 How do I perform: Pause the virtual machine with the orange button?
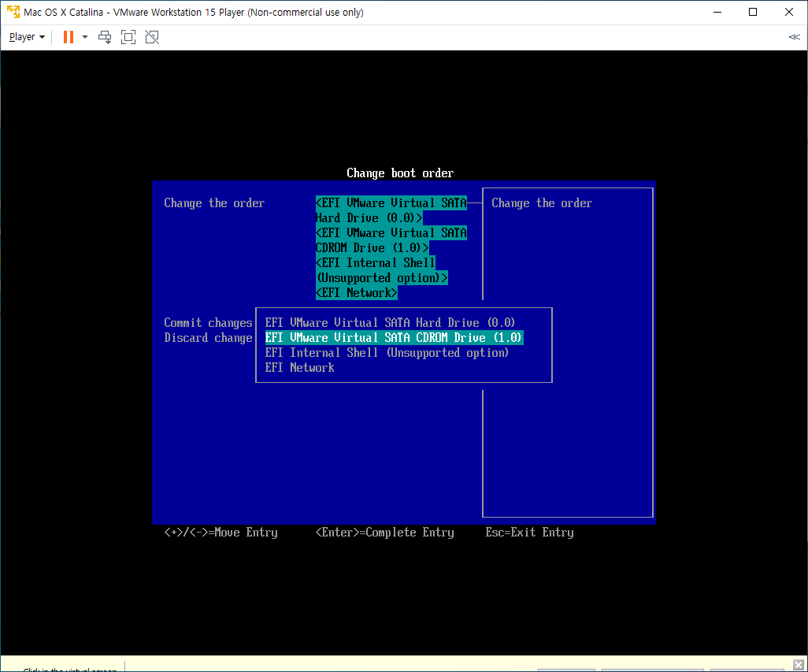tap(68, 37)
